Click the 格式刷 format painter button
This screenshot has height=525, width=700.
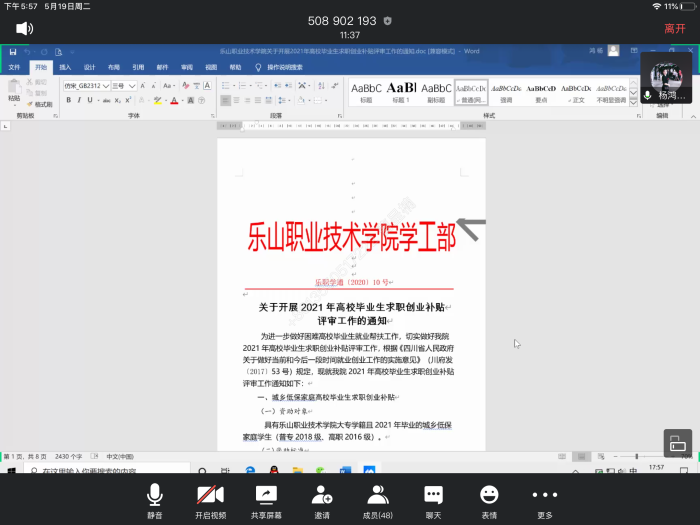(x=42, y=104)
